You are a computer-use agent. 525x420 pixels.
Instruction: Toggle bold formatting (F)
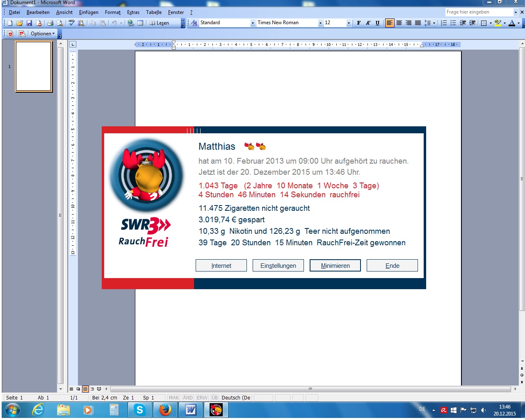[359, 23]
